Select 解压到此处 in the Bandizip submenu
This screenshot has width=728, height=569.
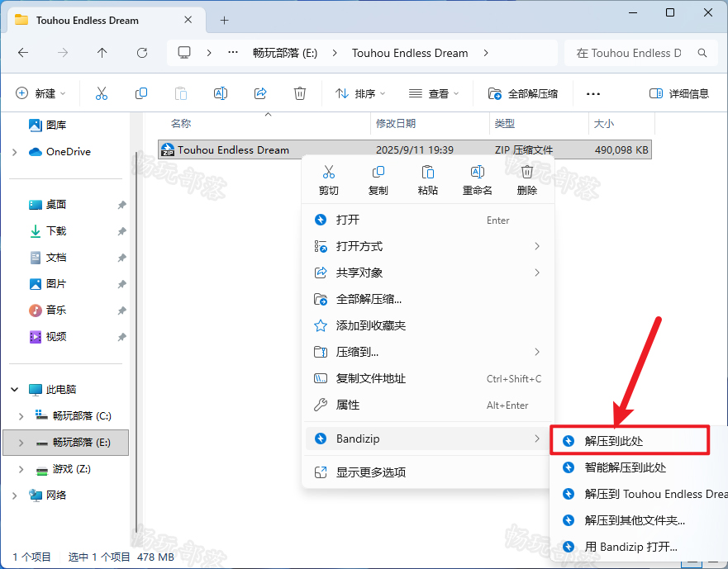(x=630, y=440)
